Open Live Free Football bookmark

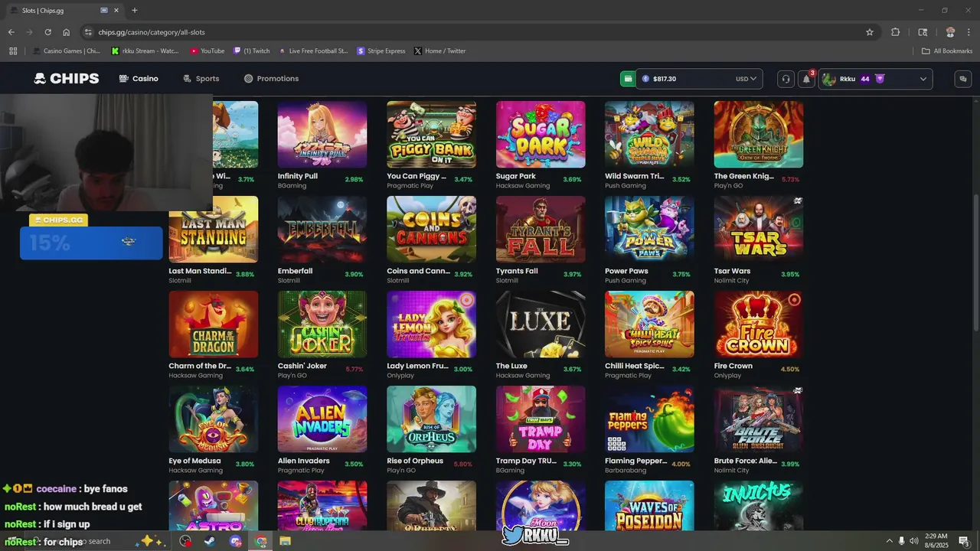point(313,51)
